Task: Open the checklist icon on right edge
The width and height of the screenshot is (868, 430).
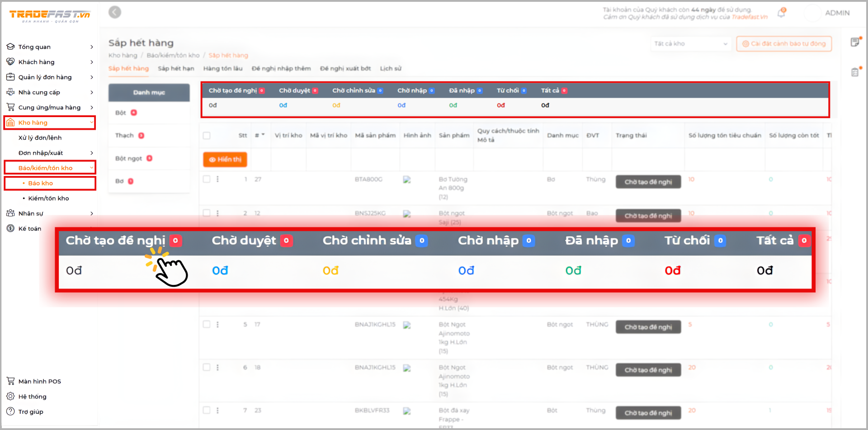Action: coord(855,72)
